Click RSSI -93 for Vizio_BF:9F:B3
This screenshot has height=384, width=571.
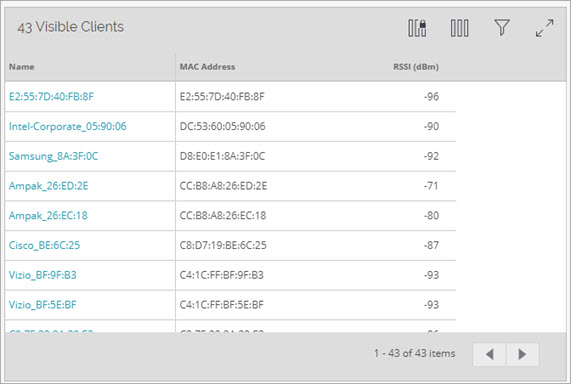click(432, 275)
